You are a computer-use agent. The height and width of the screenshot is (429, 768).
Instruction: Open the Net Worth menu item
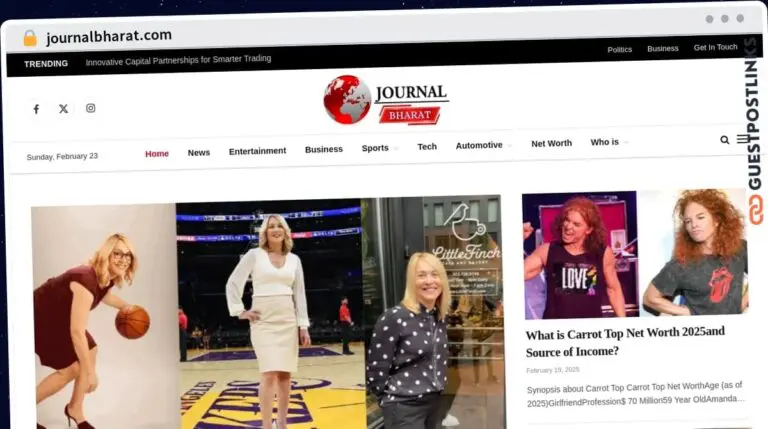551,144
